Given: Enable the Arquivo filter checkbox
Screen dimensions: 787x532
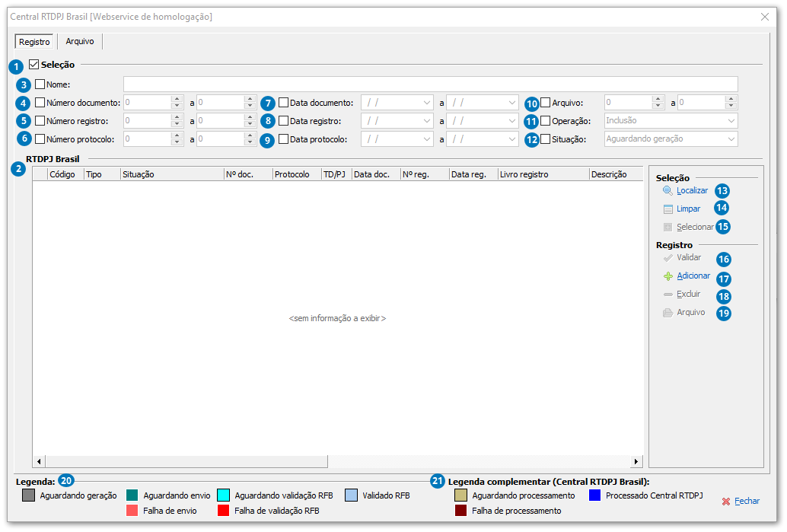Looking at the screenshot, I should [x=546, y=103].
